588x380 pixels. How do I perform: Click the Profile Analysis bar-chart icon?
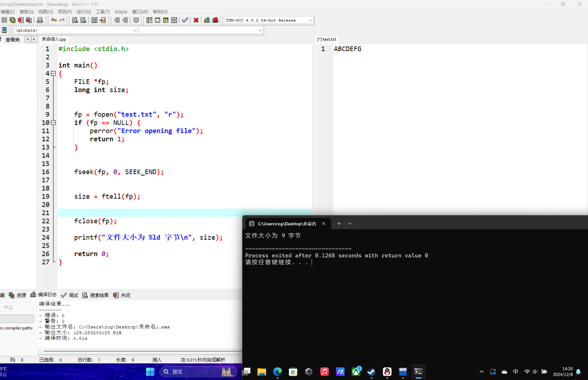pos(207,20)
